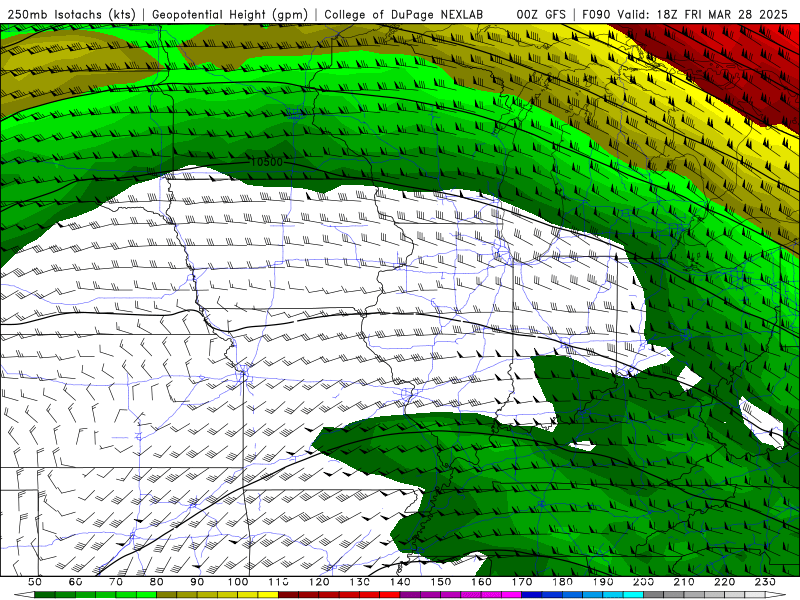Click the '140' value on the legend
The height and width of the screenshot is (600, 800).
point(400,582)
